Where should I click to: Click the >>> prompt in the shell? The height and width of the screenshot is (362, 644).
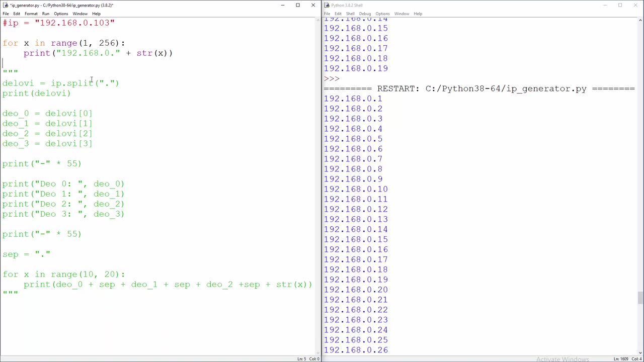(332, 78)
